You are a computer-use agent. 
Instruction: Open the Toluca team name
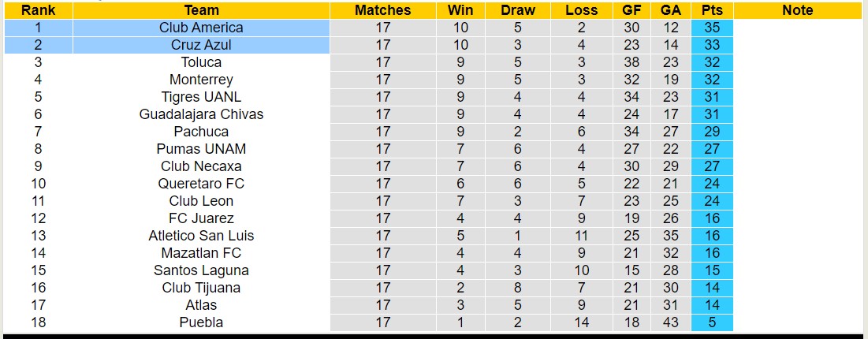coord(201,62)
